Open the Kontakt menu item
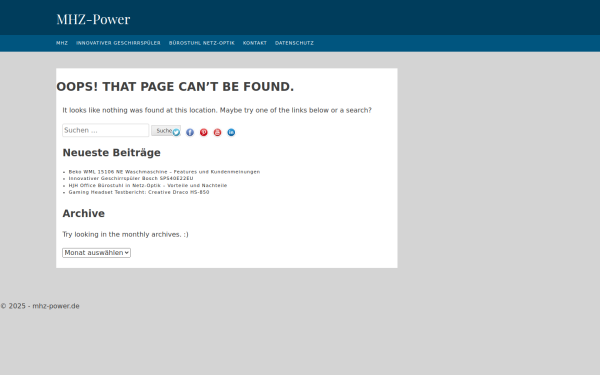This screenshot has height=375, width=600. coord(255,43)
